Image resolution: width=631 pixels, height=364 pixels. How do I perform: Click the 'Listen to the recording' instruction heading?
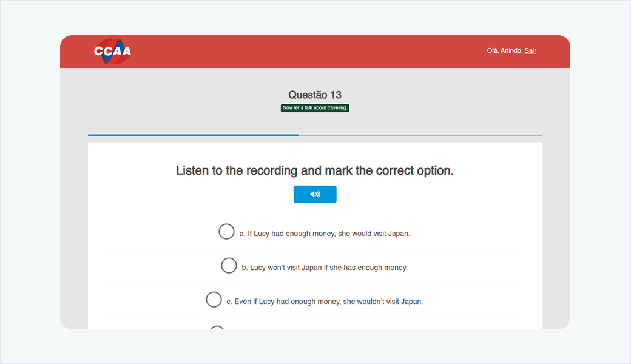pyautogui.click(x=315, y=170)
